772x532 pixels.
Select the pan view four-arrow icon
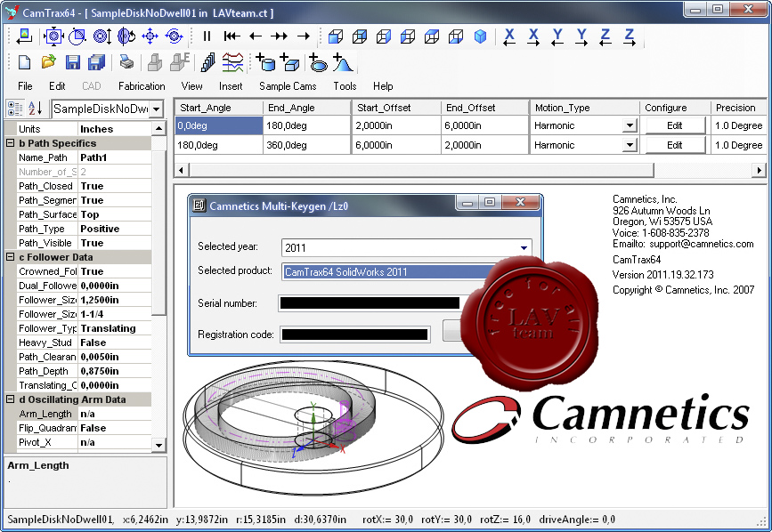[150, 36]
